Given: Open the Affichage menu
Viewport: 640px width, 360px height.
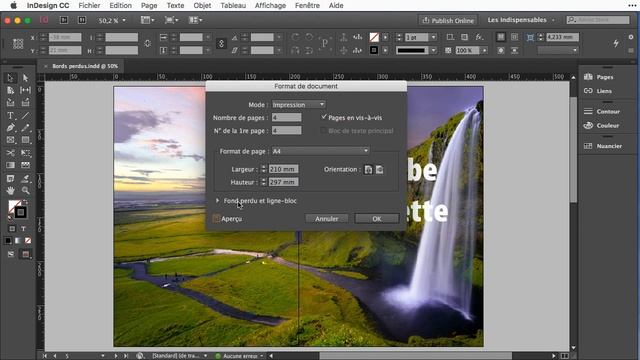Looking at the screenshot, I should (270, 5).
